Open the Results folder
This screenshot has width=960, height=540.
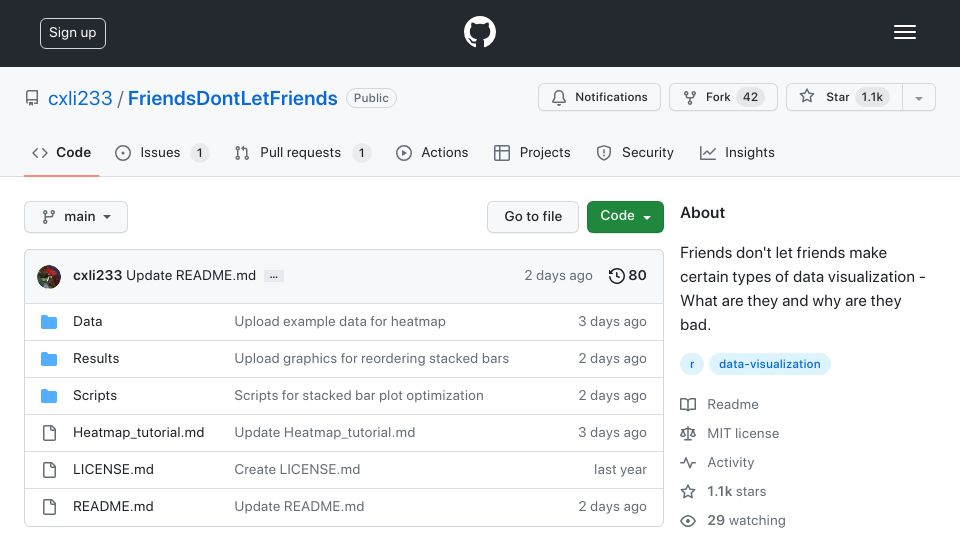click(96, 359)
